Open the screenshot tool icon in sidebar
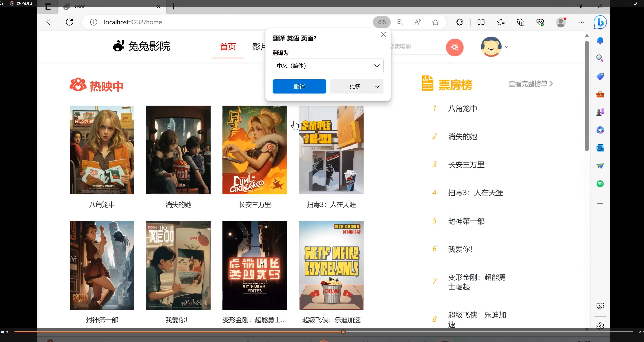This screenshot has width=644, height=342. [x=600, y=306]
